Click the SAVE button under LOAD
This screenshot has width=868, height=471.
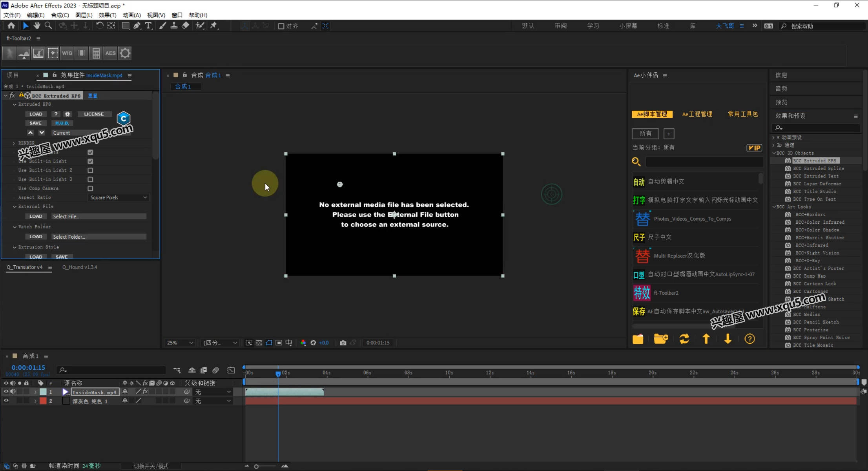(35, 123)
